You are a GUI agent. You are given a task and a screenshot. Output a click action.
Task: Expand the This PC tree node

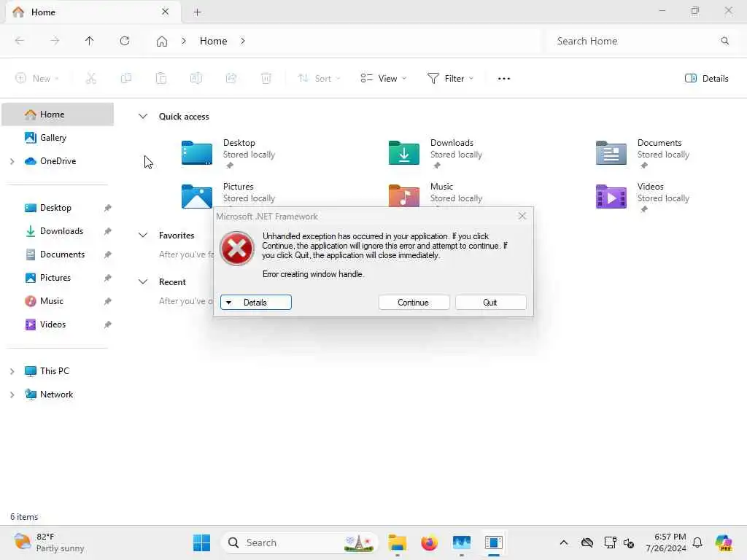pos(12,371)
